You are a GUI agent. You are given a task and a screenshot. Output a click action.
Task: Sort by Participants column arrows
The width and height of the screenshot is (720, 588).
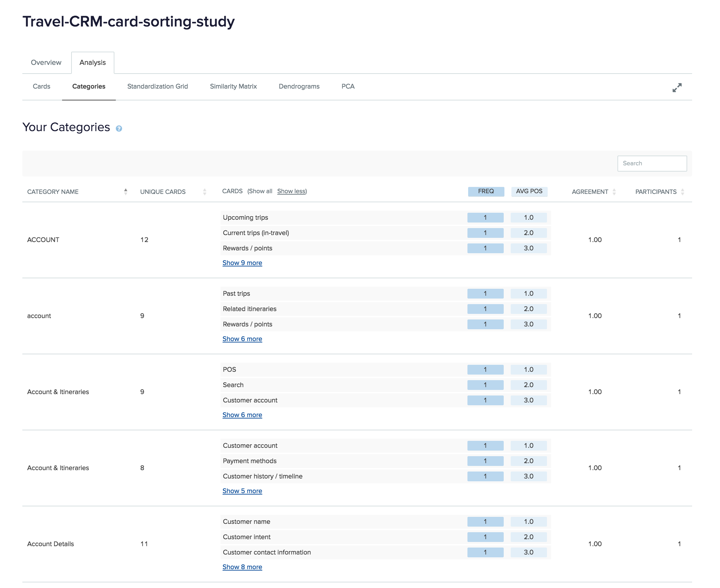(x=682, y=191)
